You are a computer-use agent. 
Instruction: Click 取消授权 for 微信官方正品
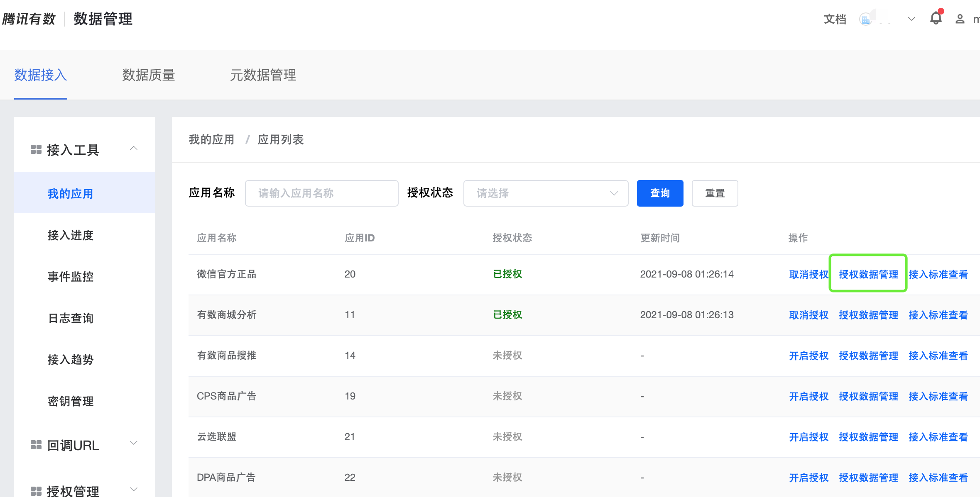808,274
